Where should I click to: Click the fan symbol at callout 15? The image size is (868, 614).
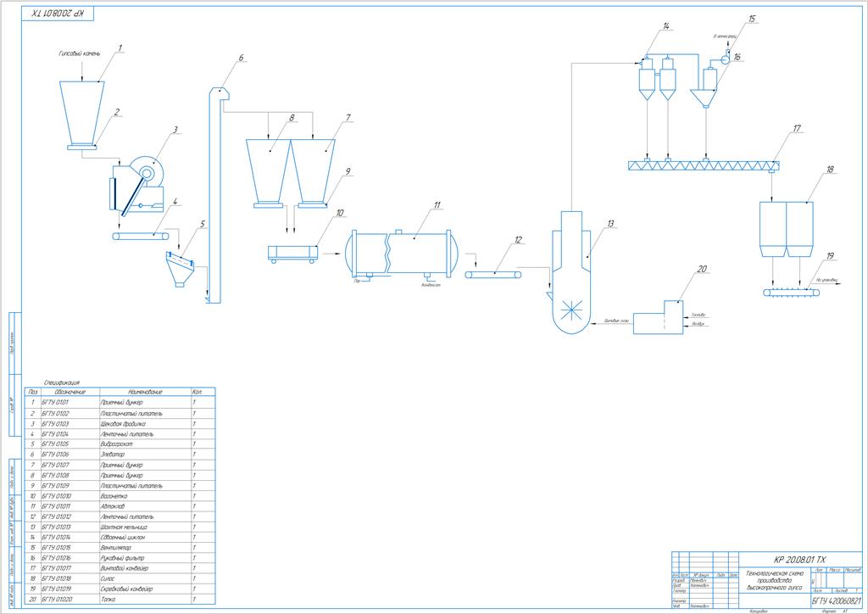click(x=726, y=59)
